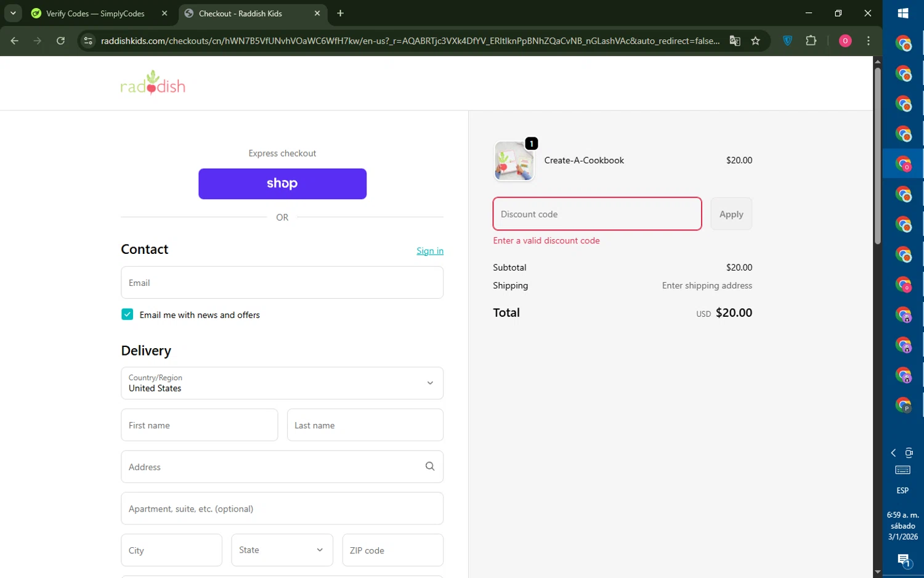Click the scrollbar down arrow
Image resolution: width=924 pixels, height=578 pixels.
pos(877,572)
